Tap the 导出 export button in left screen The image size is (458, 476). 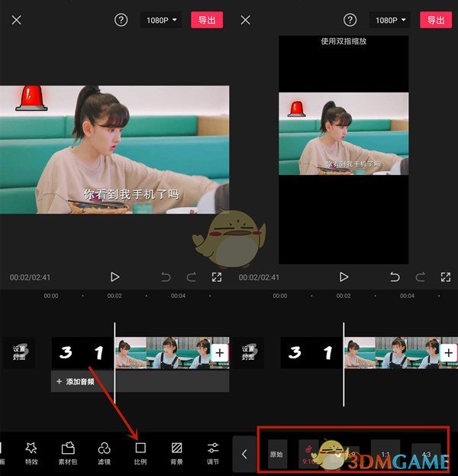[x=207, y=20]
